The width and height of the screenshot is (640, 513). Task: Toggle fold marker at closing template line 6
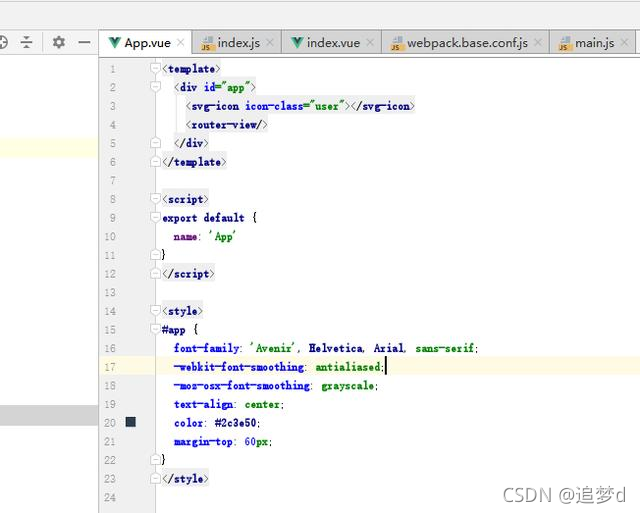click(155, 162)
